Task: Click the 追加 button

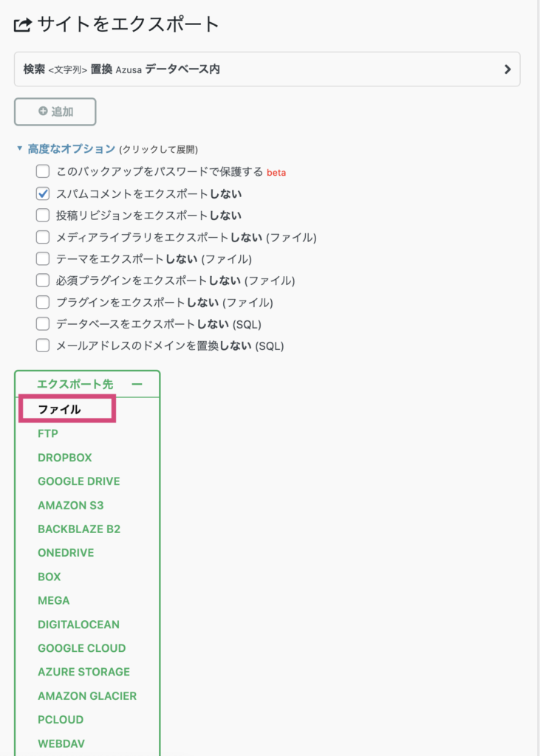Action: [55, 112]
